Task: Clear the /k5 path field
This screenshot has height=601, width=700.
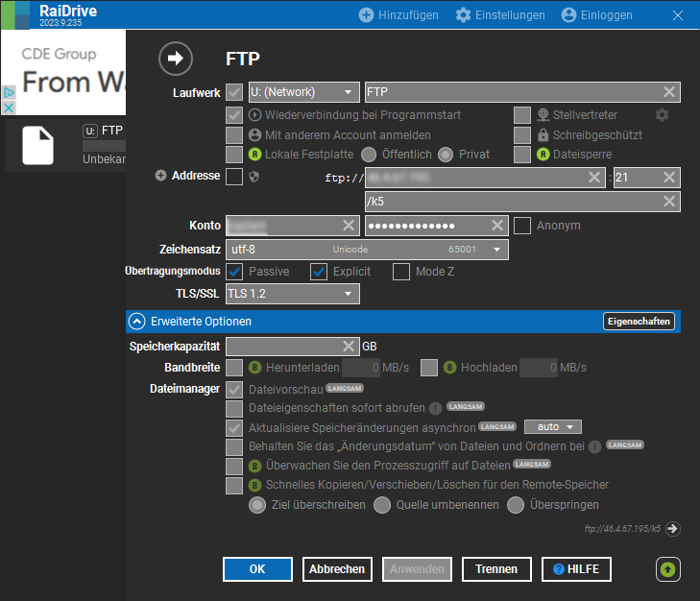Action: click(x=668, y=202)
